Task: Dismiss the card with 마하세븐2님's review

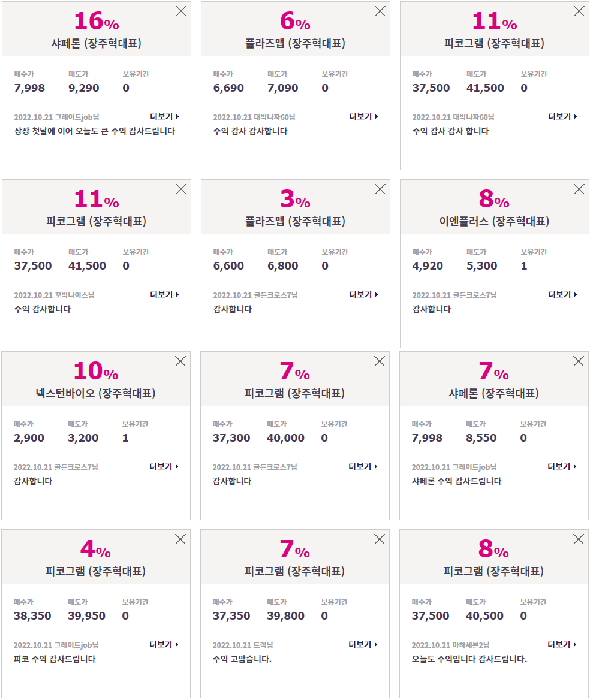Action: (x=579, y=539)
